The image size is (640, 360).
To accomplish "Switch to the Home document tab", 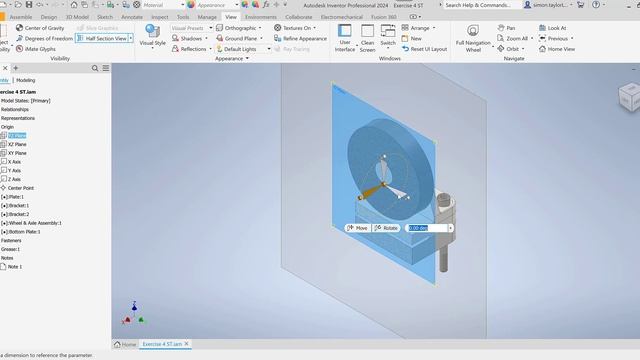I will pos(125,344).
